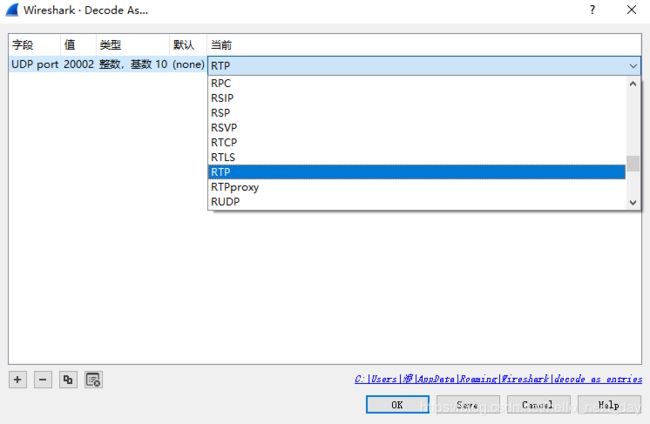Click the Save button
Image resolution: width=650 pixels, height=424 pixels.
click(468, 405)
